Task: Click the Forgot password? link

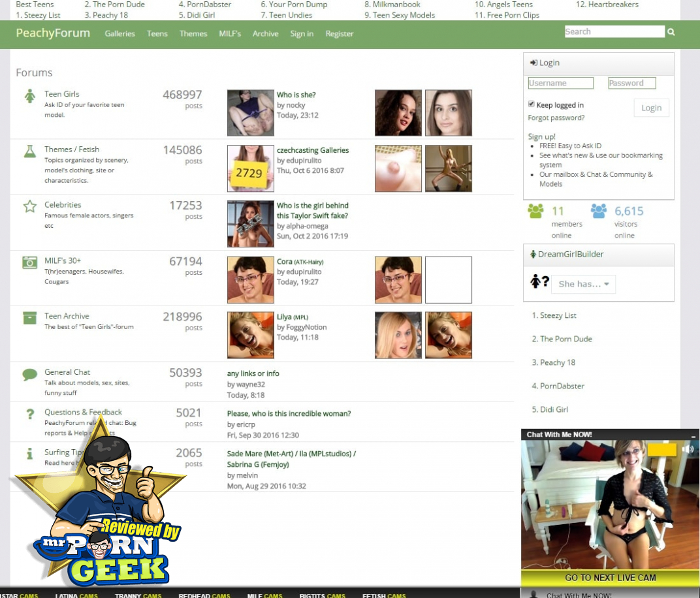Action: pos(556,118)
